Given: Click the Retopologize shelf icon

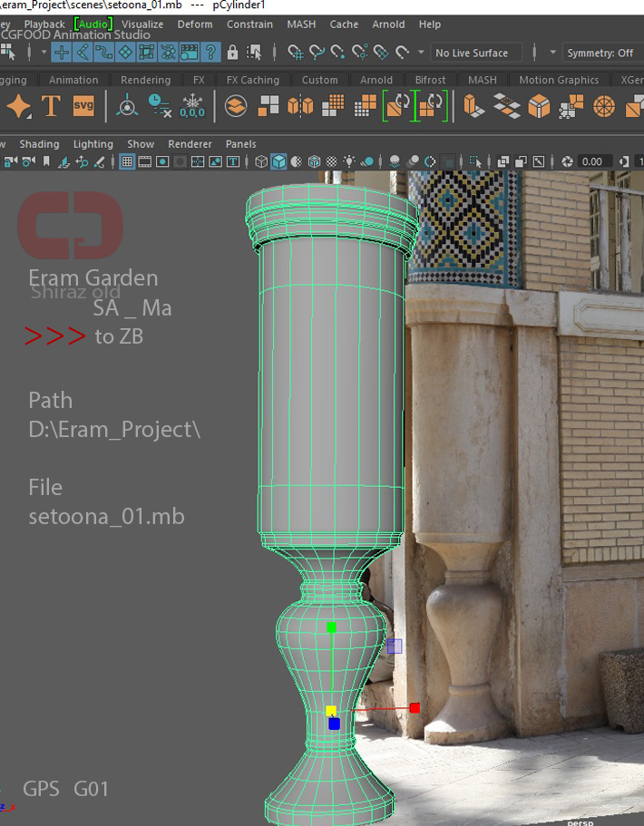Looking at the screenshot, I should [x=431, y=105].
